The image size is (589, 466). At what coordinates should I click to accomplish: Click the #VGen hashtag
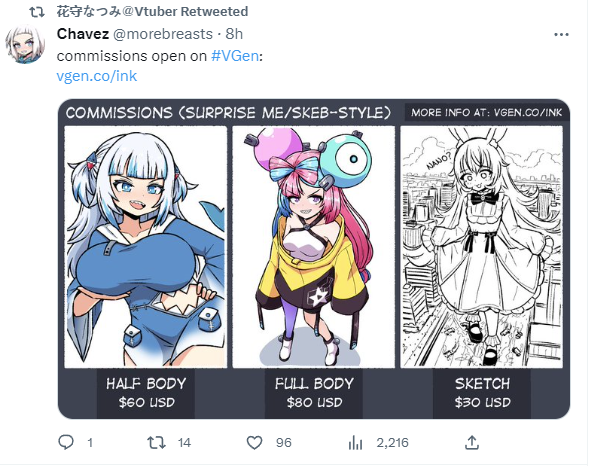tap(235, 56)
